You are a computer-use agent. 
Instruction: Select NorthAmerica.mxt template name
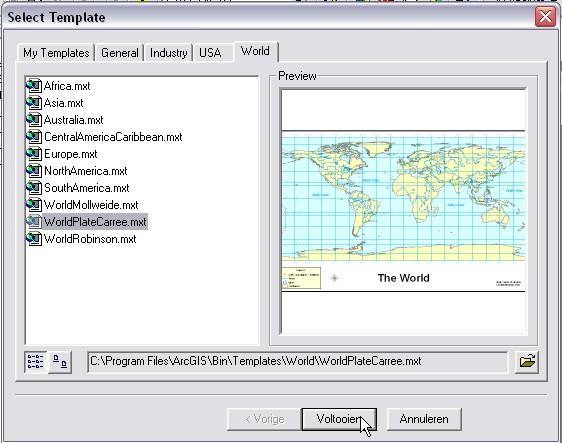[x=86, y=171]
